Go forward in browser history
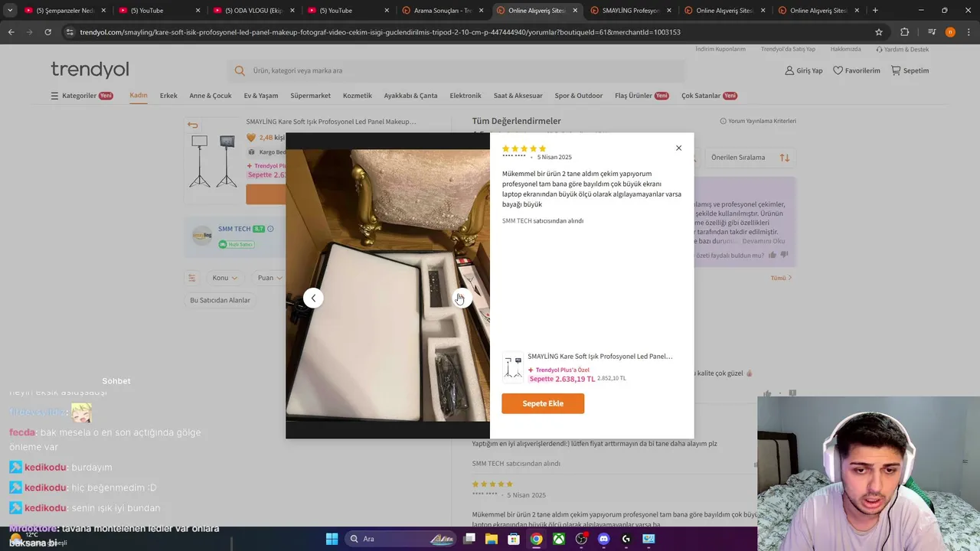The image size is (980, 551). point(29,32)
